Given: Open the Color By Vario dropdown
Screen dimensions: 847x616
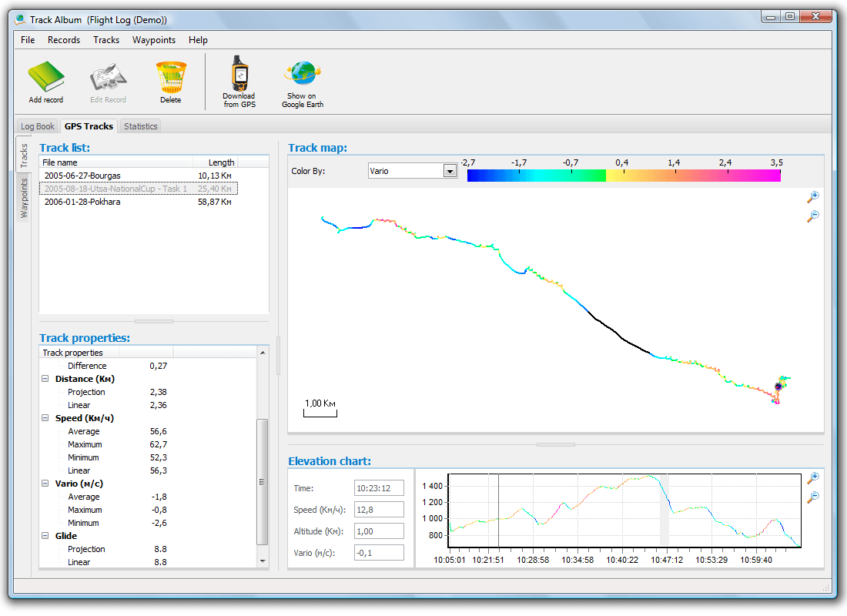Looking at the screenshot, I should coord(450,171).
